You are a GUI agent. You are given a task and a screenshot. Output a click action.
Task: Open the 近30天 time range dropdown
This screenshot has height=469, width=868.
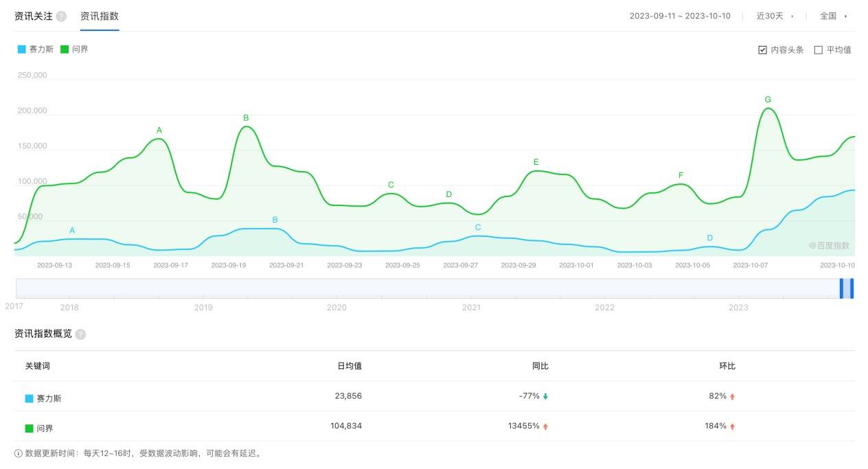pyautogui.click(x=773, y=15)
